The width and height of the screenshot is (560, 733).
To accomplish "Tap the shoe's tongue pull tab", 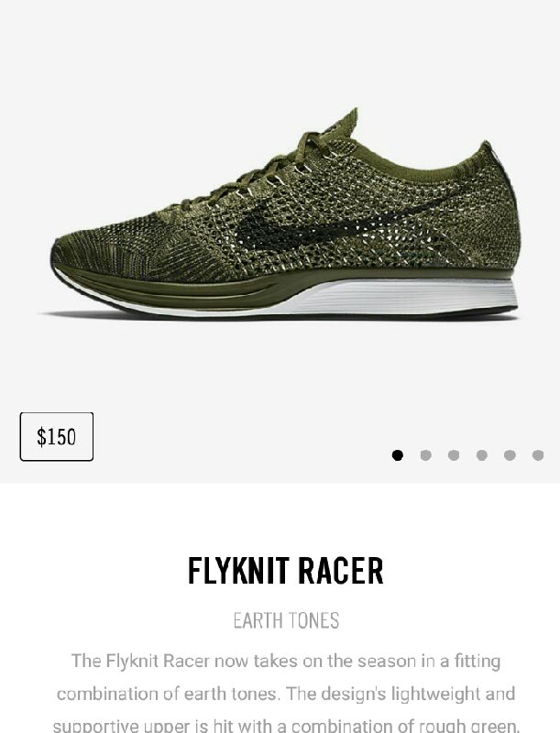I will [346, 122].
